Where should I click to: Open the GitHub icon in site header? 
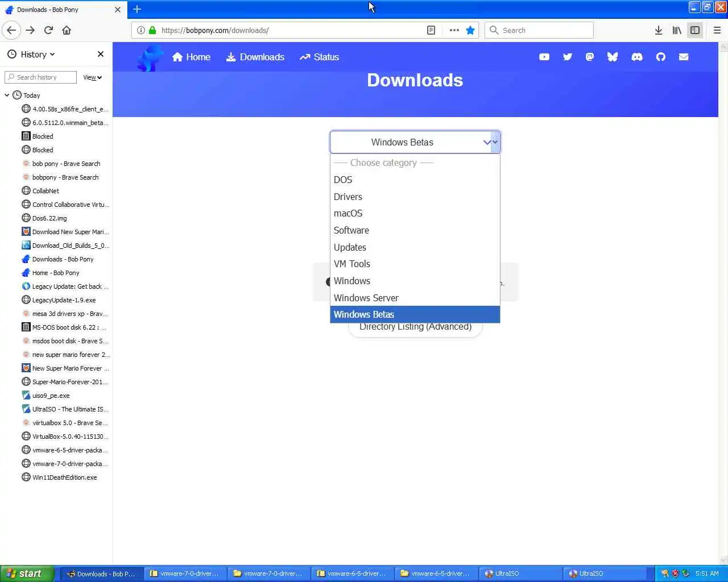[x=660, y=57]
